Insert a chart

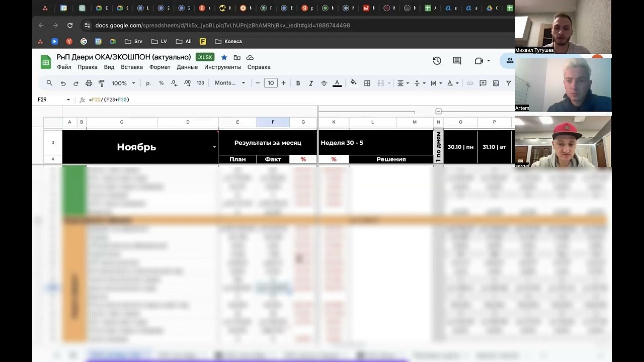coord(496,83)
